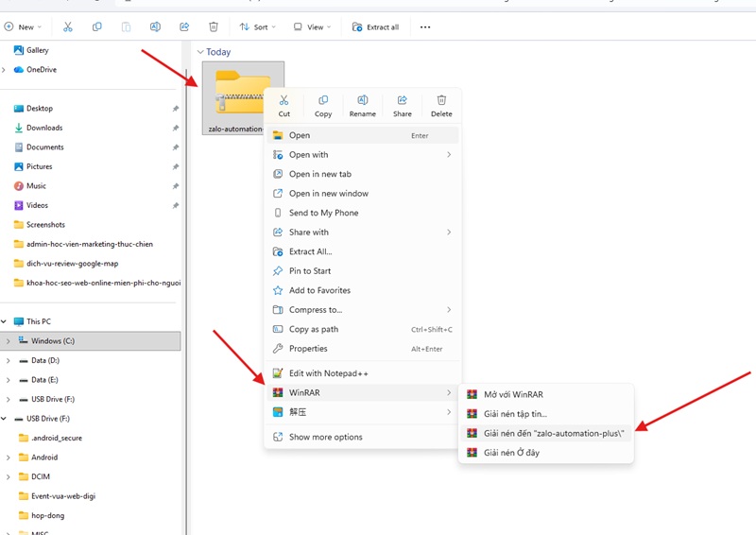Viewport: 756px width, 535px height.
Task: Select Open in the context menu
Action: pyautogui.click(x=363, y=135)
